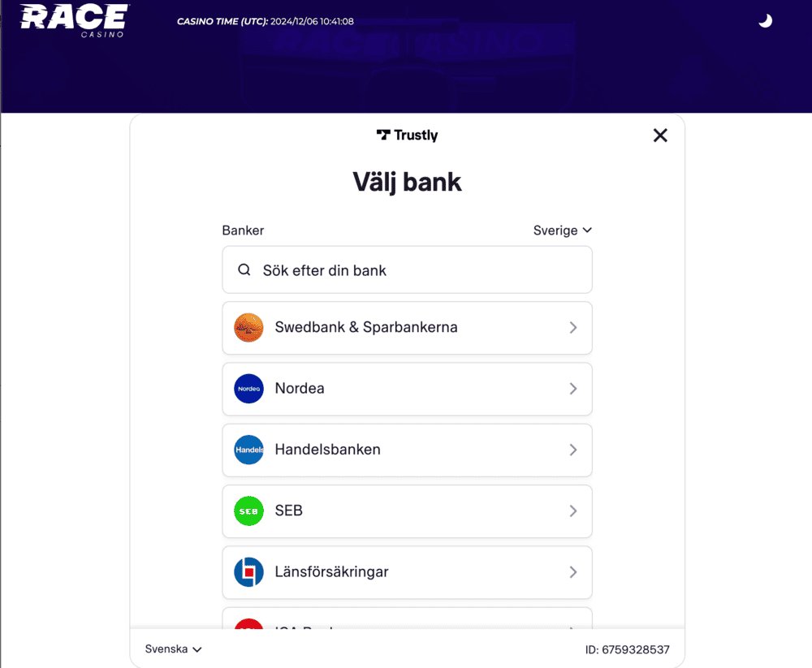Focus the 'Sök efter din bank' field
Viewport: 812px width, 668px height.
(422, 270)
